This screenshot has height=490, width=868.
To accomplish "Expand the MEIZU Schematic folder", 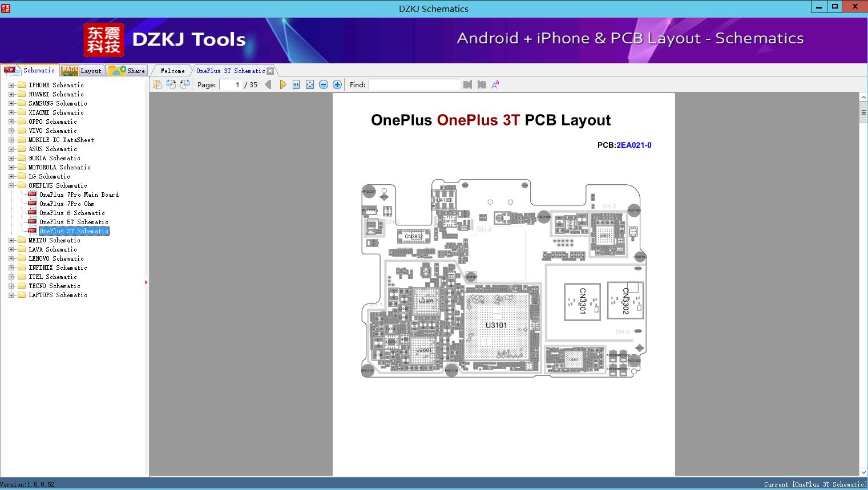I will pyautogui.click(x=11, y=240).
